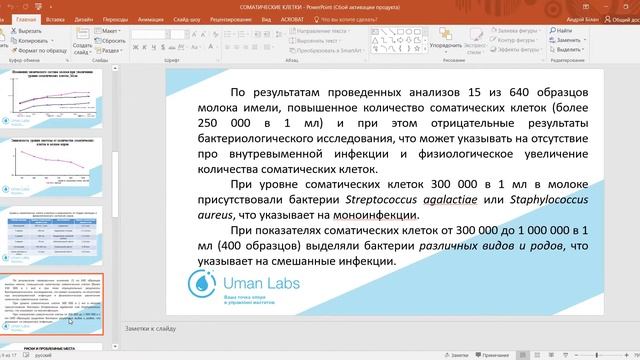The width and height of the screenshot is (640, 360).
Task: Open Align Text (Выровнять текст) dropdown
Action: coord(315,41)
